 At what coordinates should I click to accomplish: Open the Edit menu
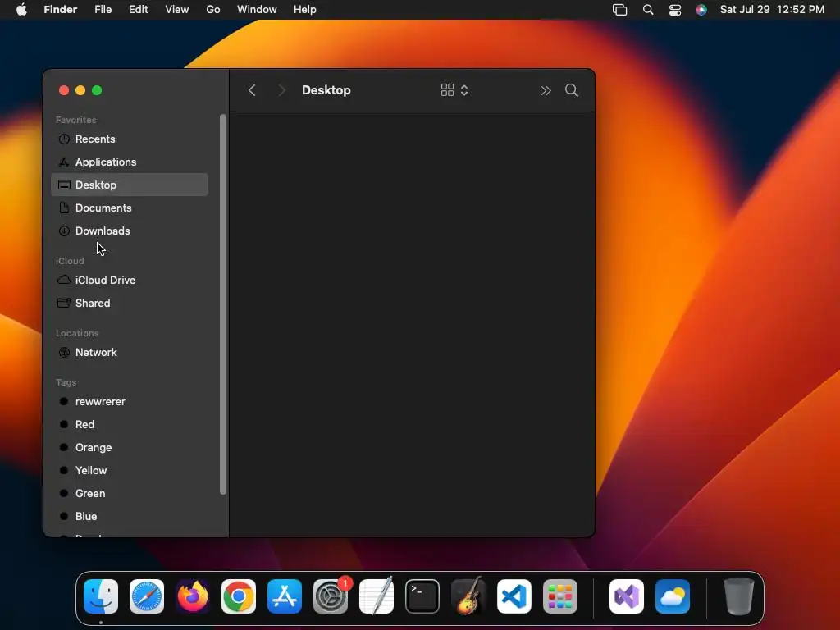[x=138, y=10]
